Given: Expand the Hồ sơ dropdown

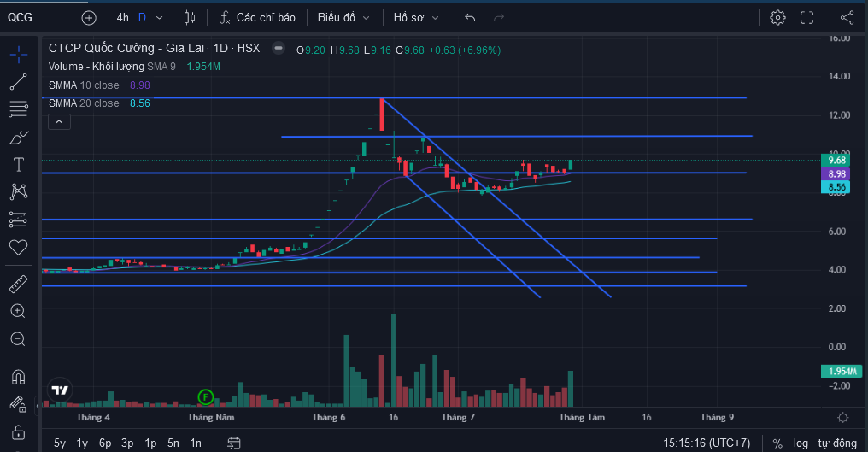Looking at the screenshot, I should click(416, 18).
